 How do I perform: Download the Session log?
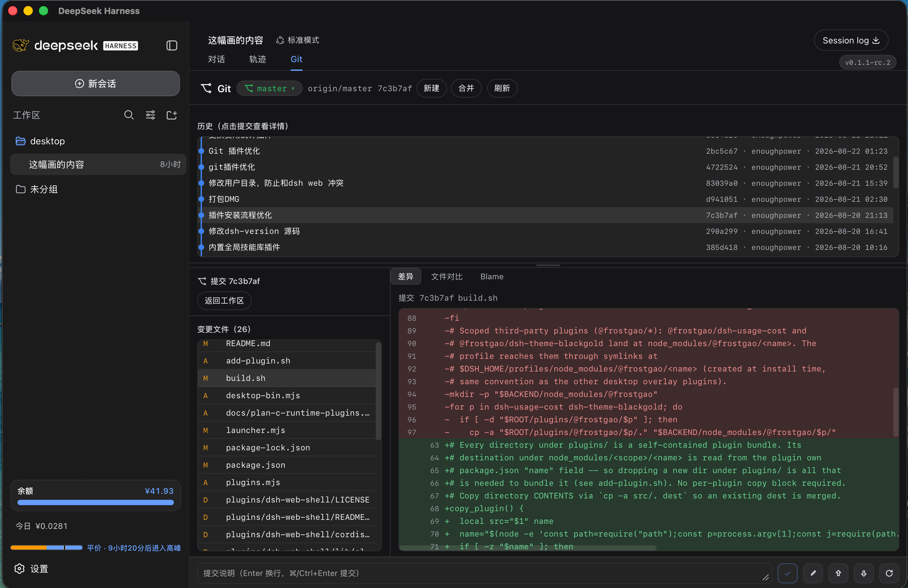[x=851, y=40]
